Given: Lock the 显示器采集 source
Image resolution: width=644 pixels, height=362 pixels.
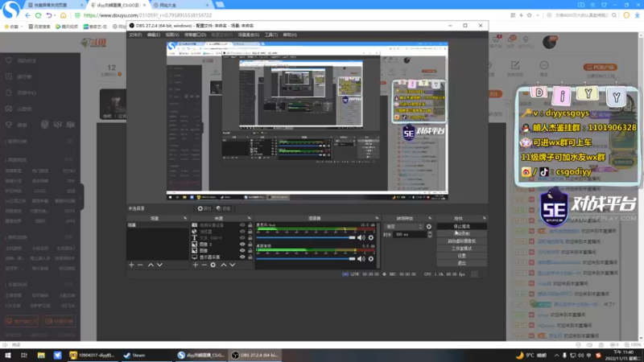Looking at the screenshot, I should [250, 257].
